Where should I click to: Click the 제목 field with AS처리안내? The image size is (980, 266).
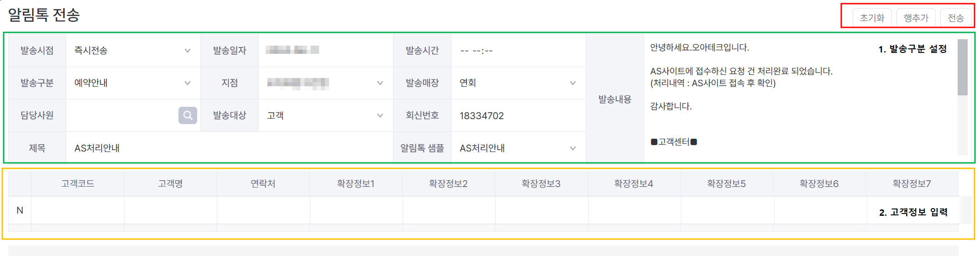click(228, 148)
